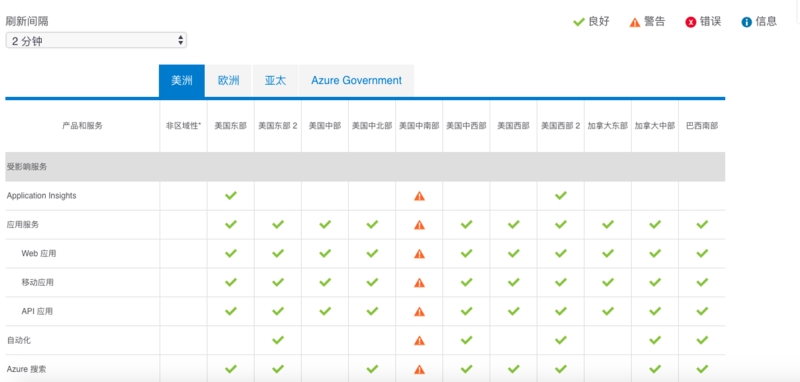Click the 移动应用 checkmark under 美国东部 2
The height and width of the screenshot is (382, 800).
278,282
